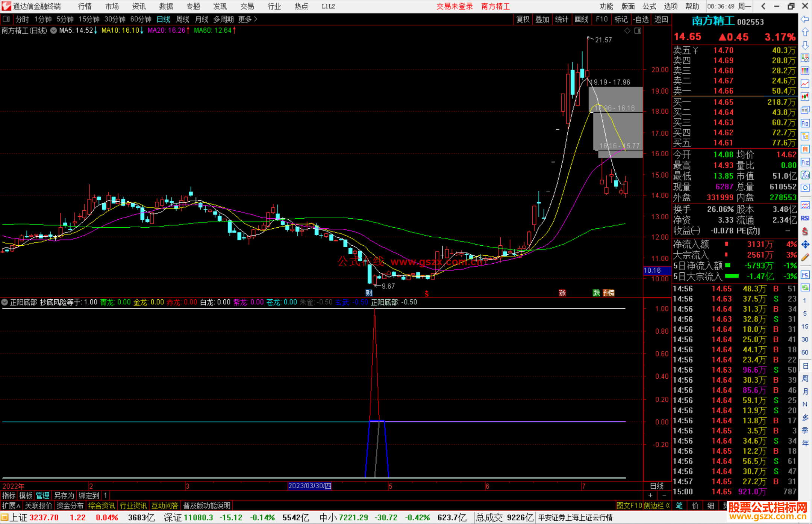This screenshot has height=524, width=812.
Task: Click the circle icon in the sidebar
Action: tap(805, 188)
